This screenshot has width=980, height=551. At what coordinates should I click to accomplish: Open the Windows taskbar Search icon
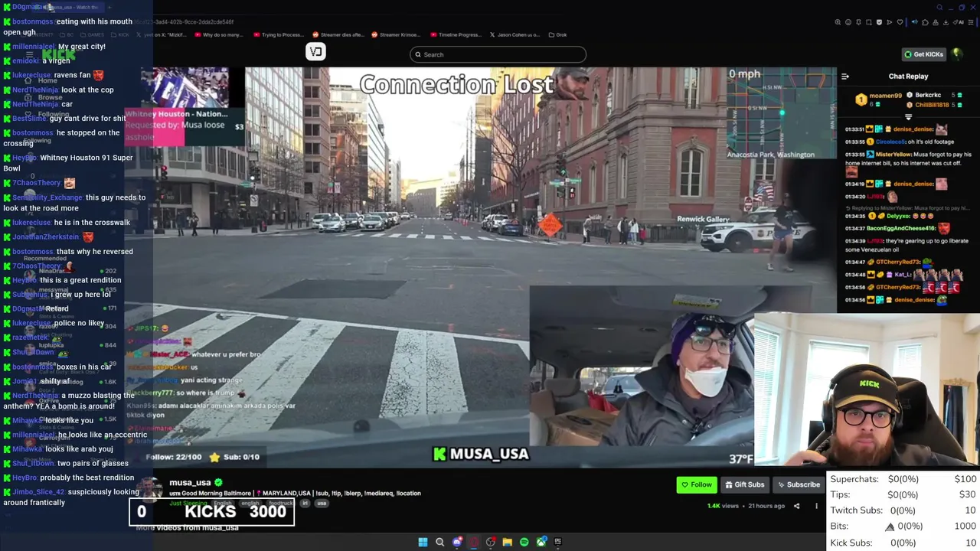[x=440, y=542]
